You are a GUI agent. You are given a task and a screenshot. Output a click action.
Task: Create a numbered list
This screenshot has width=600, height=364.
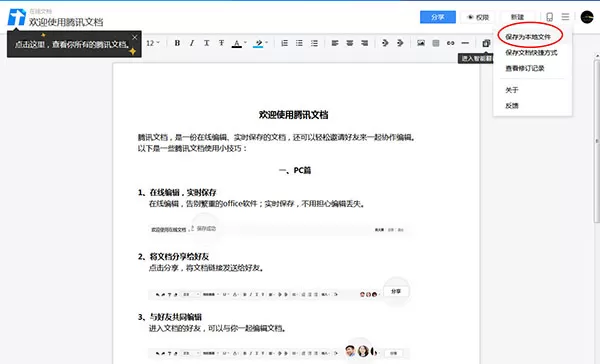284,43
